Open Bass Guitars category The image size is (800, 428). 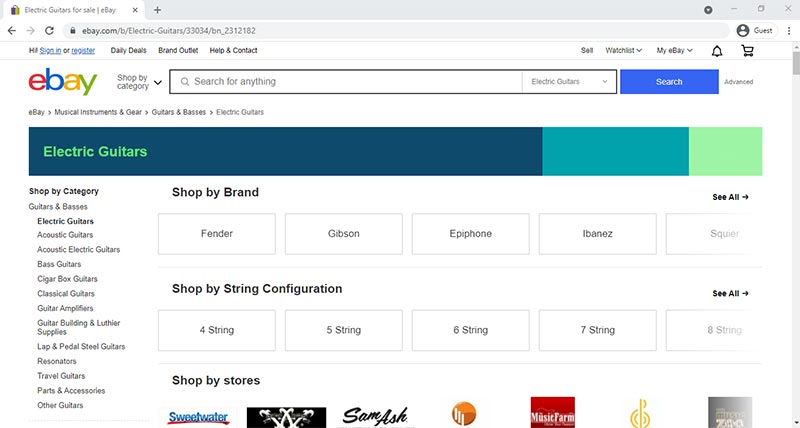pos(59,264)
